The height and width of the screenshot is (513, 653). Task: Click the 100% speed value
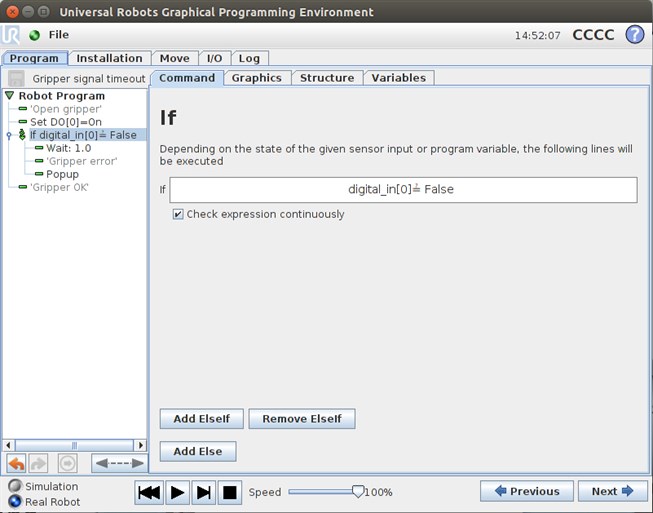pyautogui.click(x=379, y=492)
